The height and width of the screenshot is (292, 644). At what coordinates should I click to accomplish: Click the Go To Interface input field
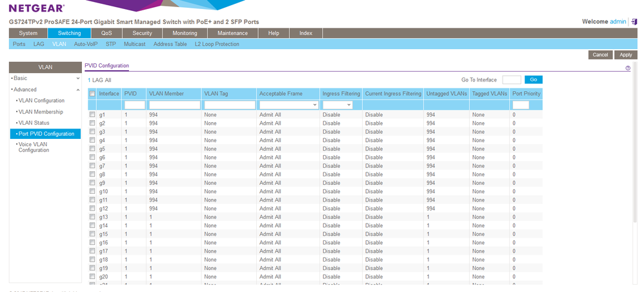tap(511, 79)
